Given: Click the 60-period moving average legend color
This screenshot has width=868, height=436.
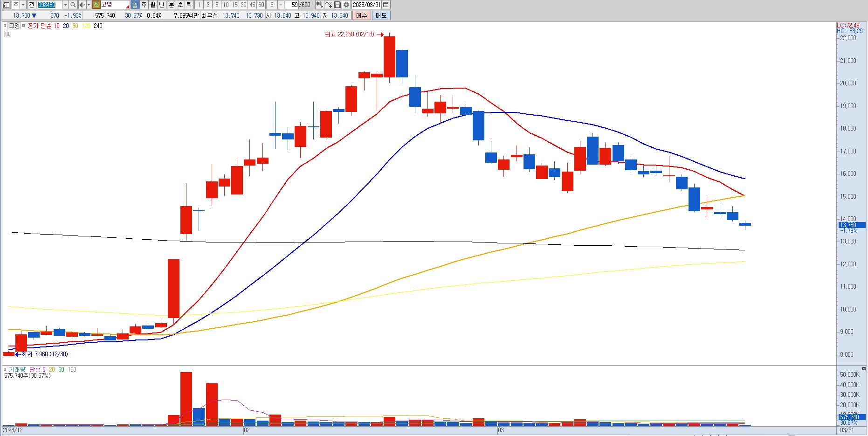Looking at the screenshot, I should [75, 26].
